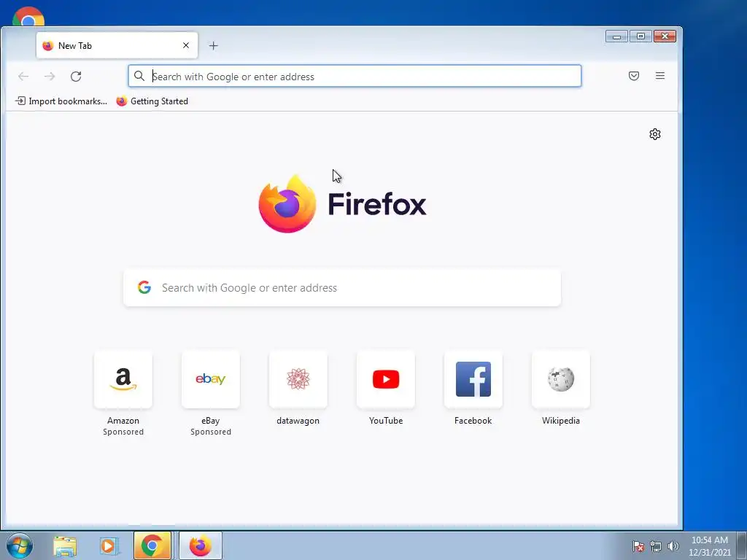Image resolution: width=747 pixels, height=560 pixels.
Task: Open the Firefox hamburger application menu
Action: pos(659,76)
